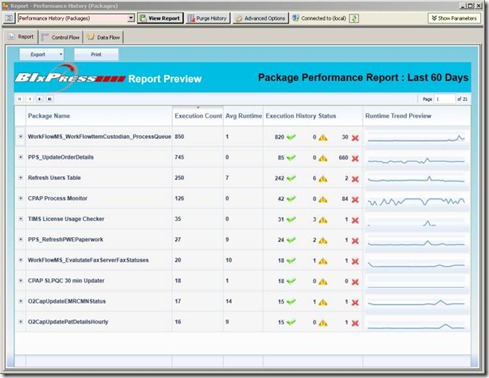
Task: Open Refresh Users Table runtime trend sparkline
Action: [416, 179]
